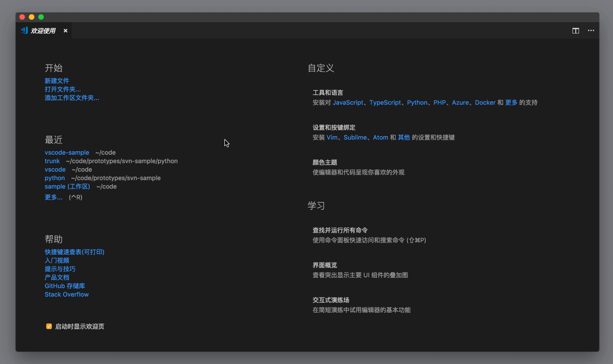
Task: Click the 开始 heading
Action: tap(54, 68)
